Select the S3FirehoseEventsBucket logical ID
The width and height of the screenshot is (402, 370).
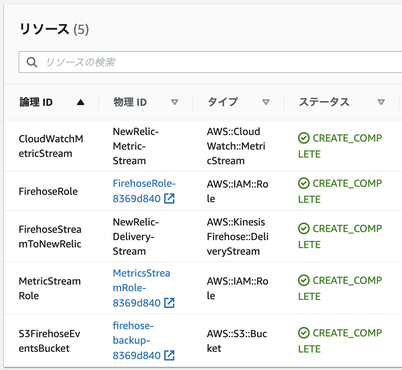pyautogui.click(x=49, y=341)
